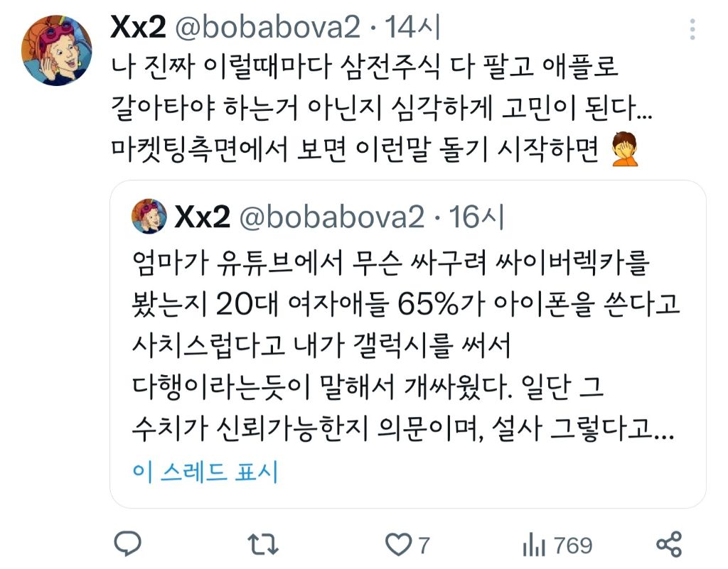Click the 14시 timestamp
Screen dimensions: 728x569
412,28
